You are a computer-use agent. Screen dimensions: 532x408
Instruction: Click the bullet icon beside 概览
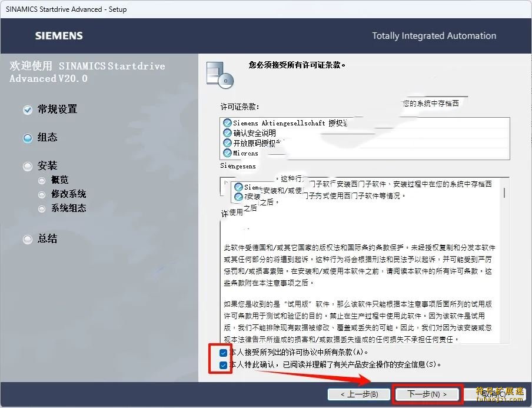(42, 181)
